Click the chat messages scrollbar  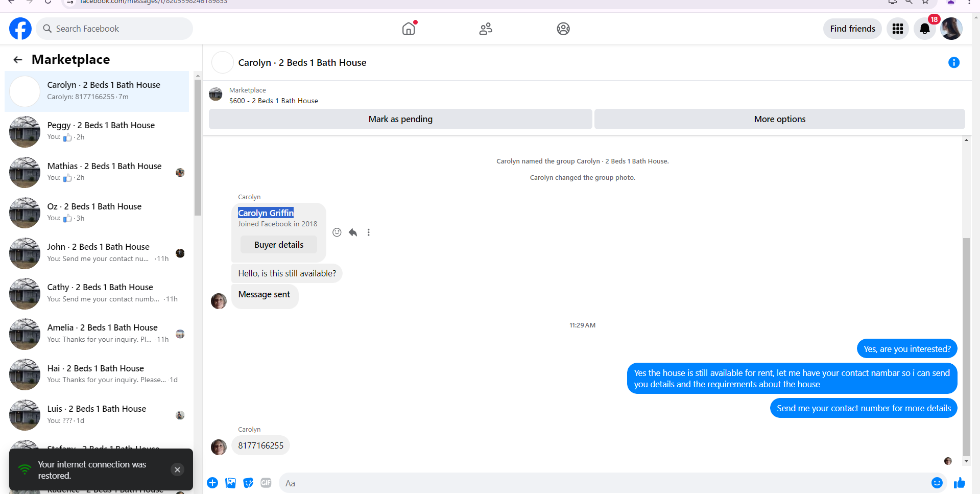[966, 347]
